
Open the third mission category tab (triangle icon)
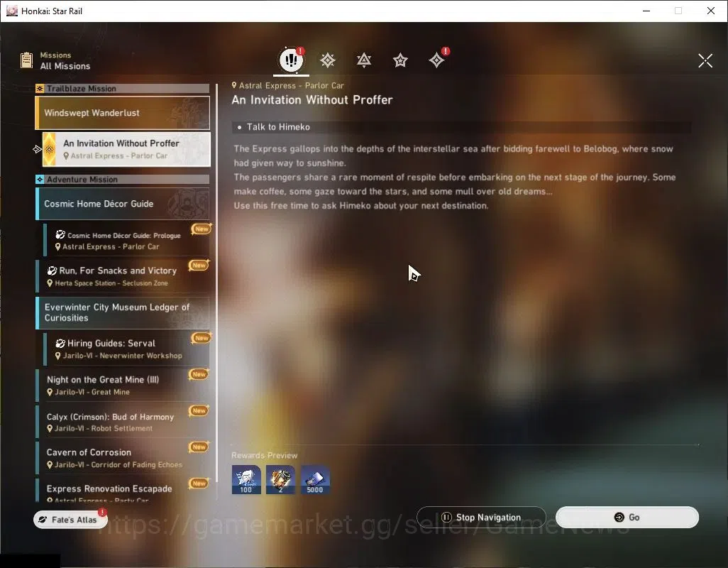[x=363, y=60]
